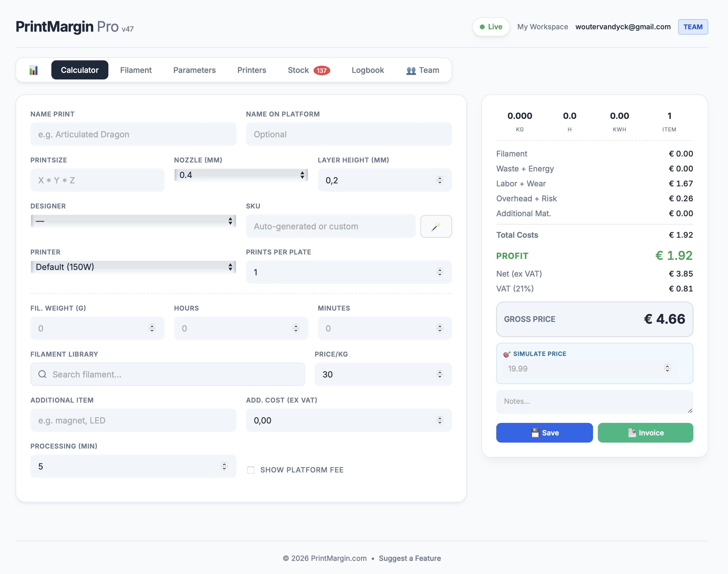Image resolution: width=728 pixels, height=574 pixels.
Task: Click the Minutes stepper arrows
Action: pos(440,328)
